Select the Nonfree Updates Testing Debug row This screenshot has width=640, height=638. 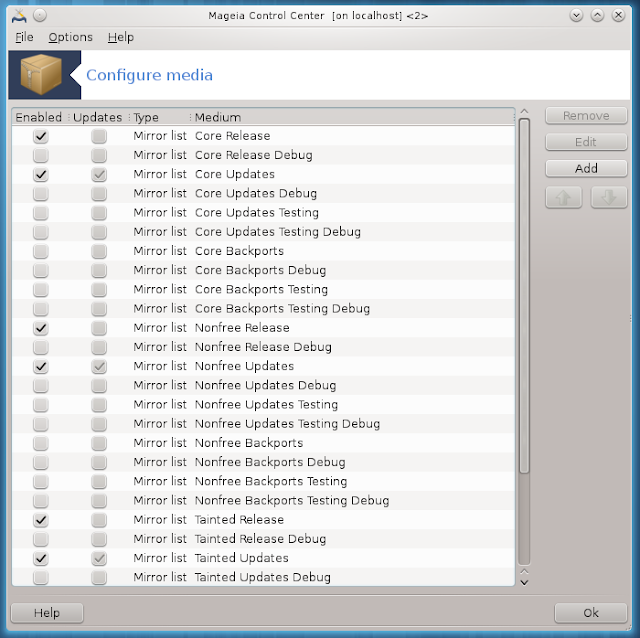[263, 424]
